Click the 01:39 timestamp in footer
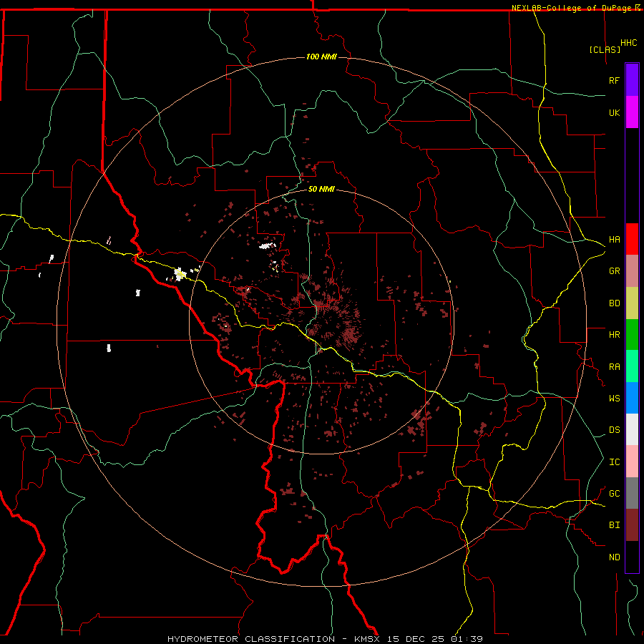Screen dimensions: 644x644 tap(467, 639)
